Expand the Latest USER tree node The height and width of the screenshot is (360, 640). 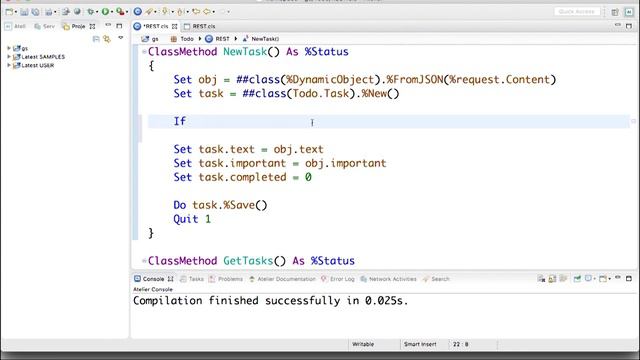[x=9, y=65]
